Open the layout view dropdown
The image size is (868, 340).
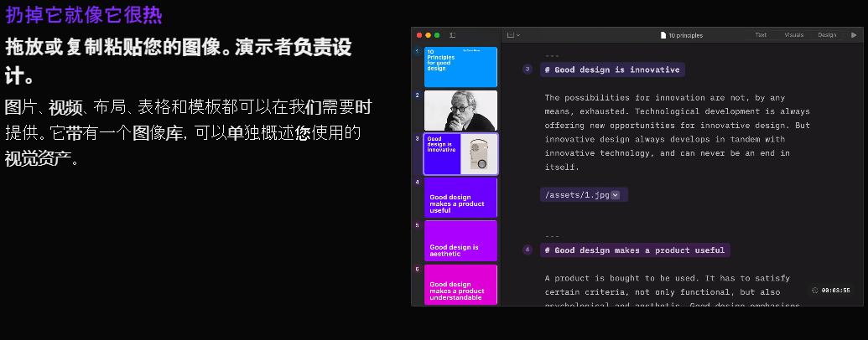tap(513, 35)
